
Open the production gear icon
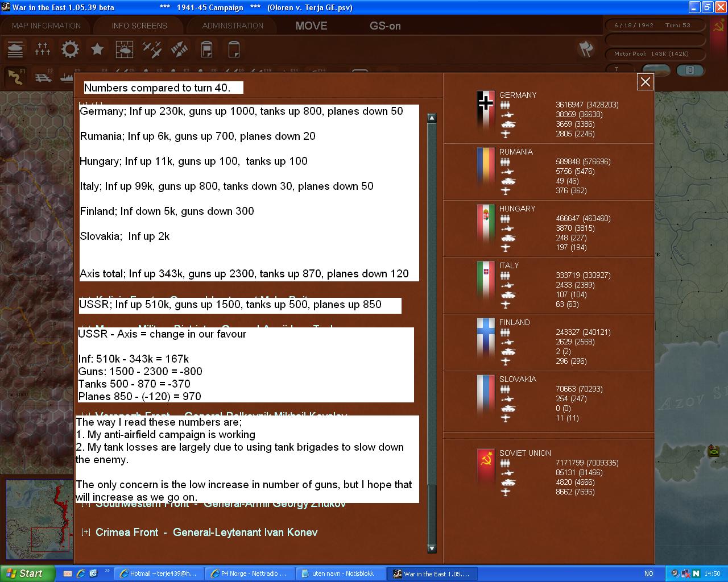pyautogui.click(x=70, y=49)
